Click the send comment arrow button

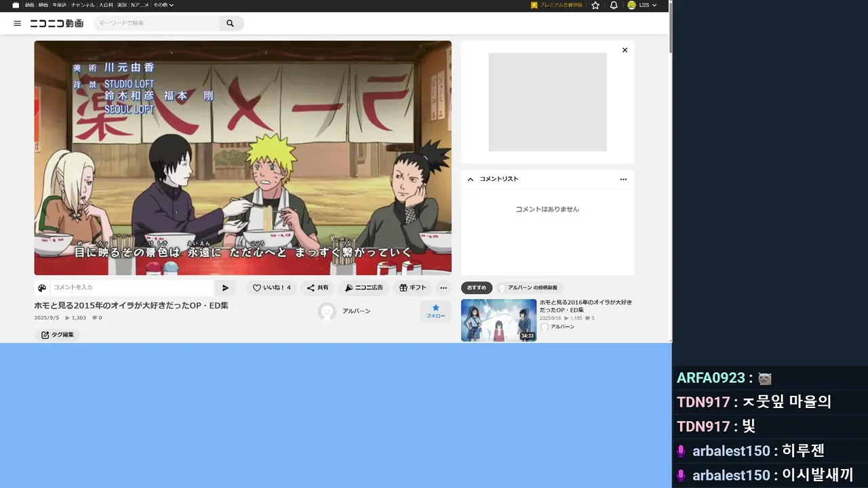(226, 288)
